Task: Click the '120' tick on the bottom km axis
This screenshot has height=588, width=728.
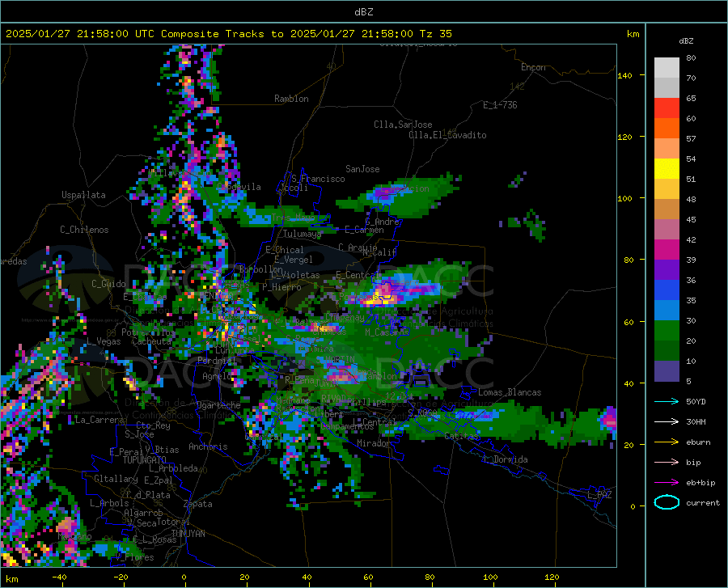Action: click(552, 577)
